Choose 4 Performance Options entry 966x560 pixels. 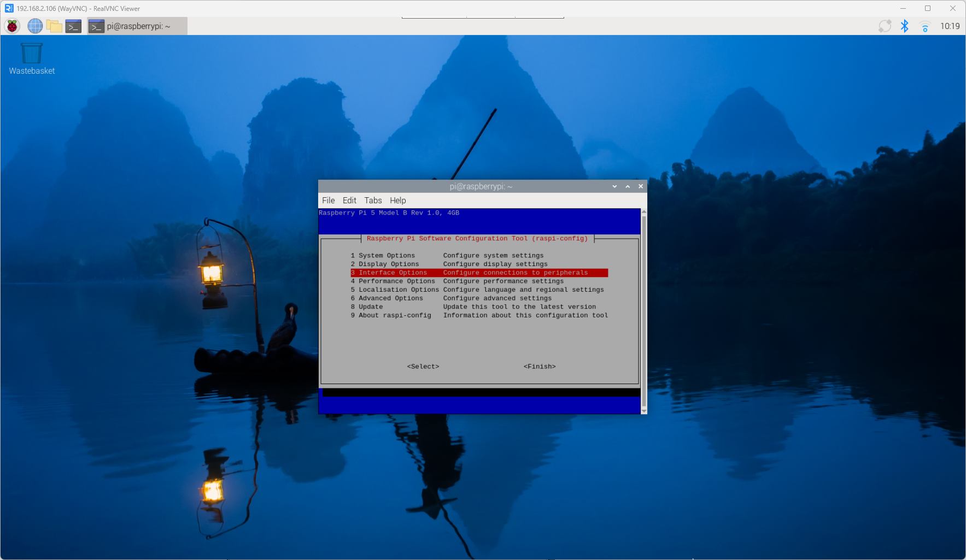479,281
